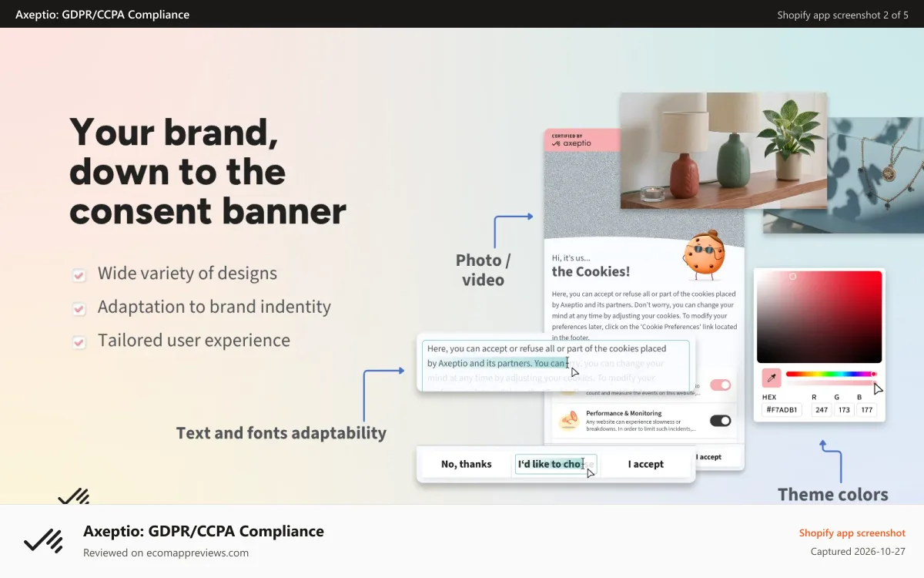Click the HEX field showing #F7ADB1
The width and height of the screenshot is (924, 578).
click(782, 410)
